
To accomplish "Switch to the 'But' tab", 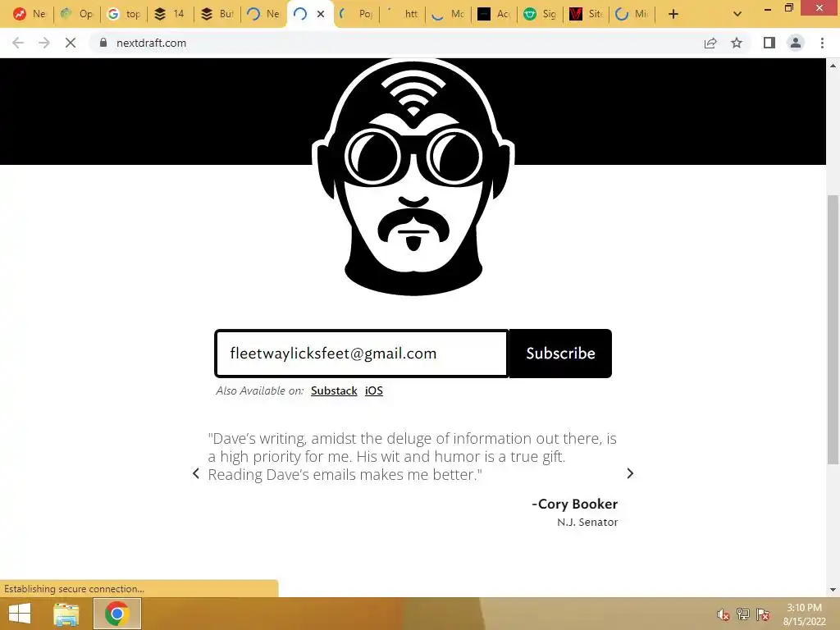I will [x=217, y=14].
